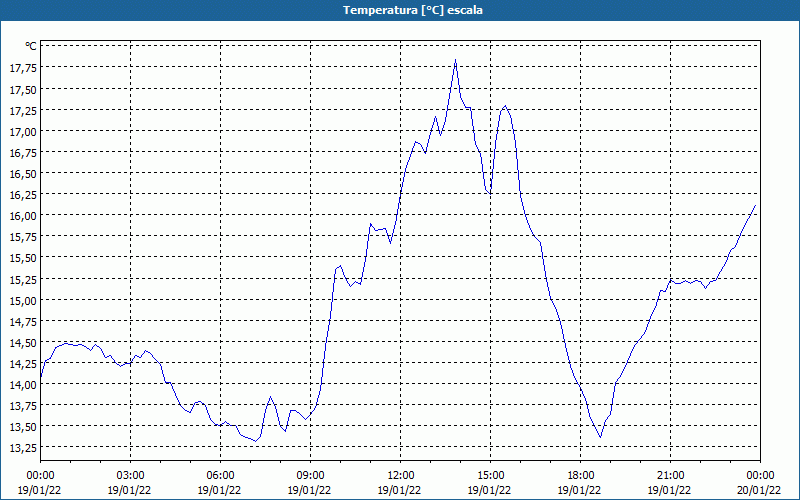Click the 15,50 y-axis label
This screenshot has width=800, height=500.
pyautogui.click(x=23, y=258)
